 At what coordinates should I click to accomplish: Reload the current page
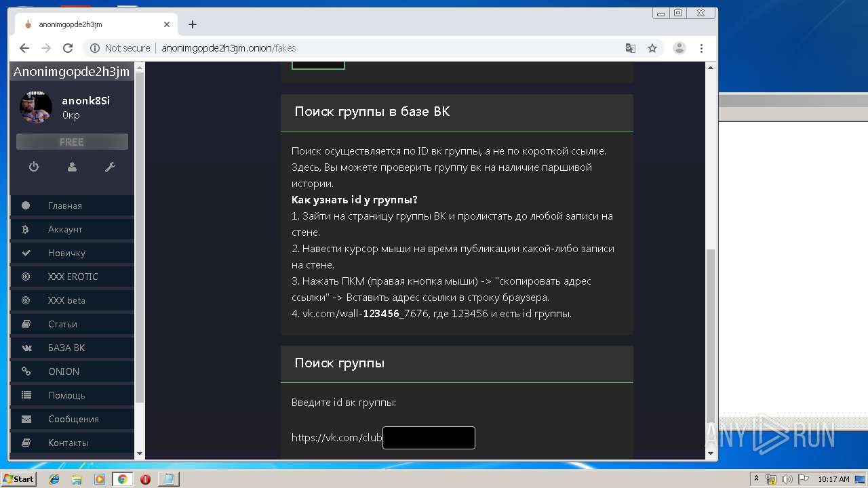(x=68, y=48)
